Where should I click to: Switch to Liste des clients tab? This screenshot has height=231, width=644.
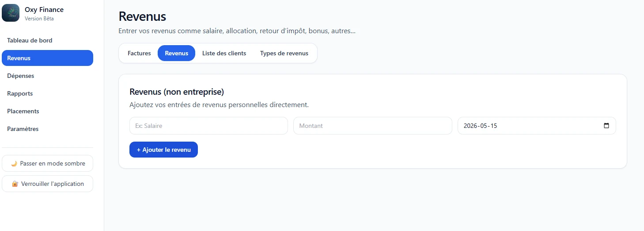(x=224, y=53)
